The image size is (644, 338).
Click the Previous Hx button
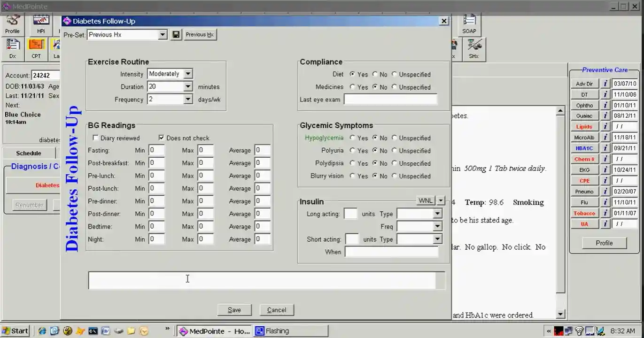[200, 34]
